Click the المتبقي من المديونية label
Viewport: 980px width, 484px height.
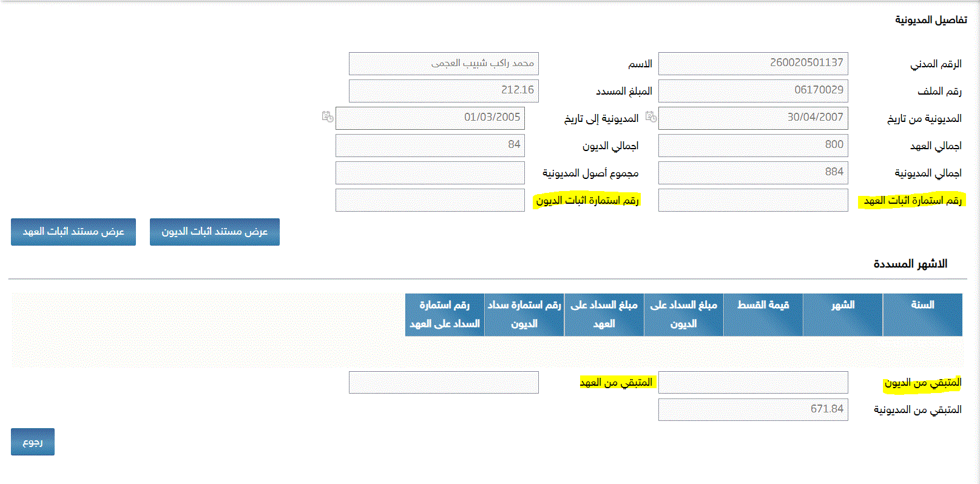[x=917, y=410]
